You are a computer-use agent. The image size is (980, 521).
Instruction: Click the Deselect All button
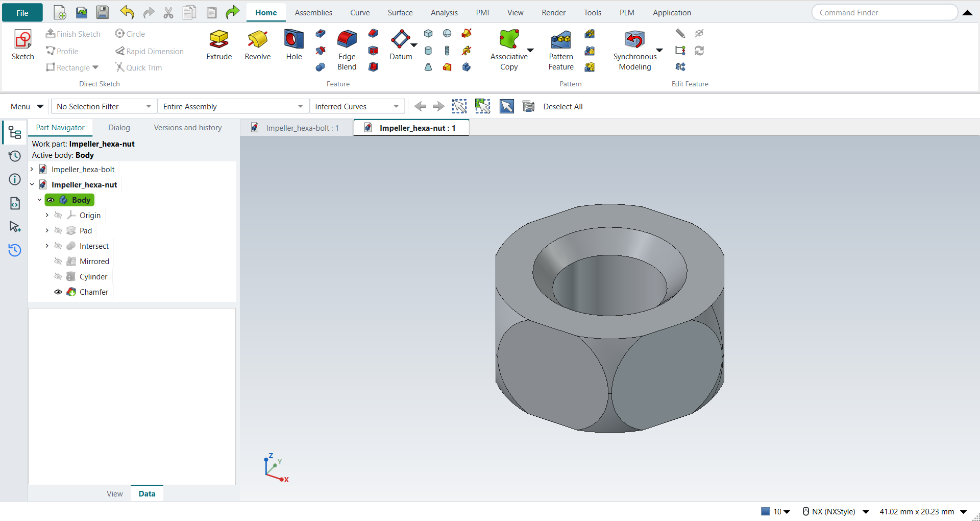563,106
